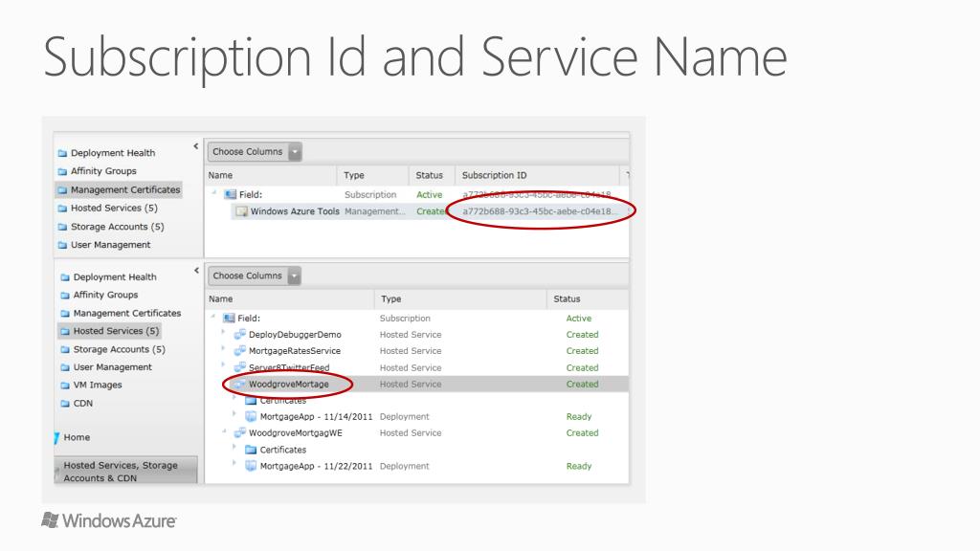Click the folder icon beside CDN
The height and width of the screenshot is (551, 980).
tap(65, 404)
